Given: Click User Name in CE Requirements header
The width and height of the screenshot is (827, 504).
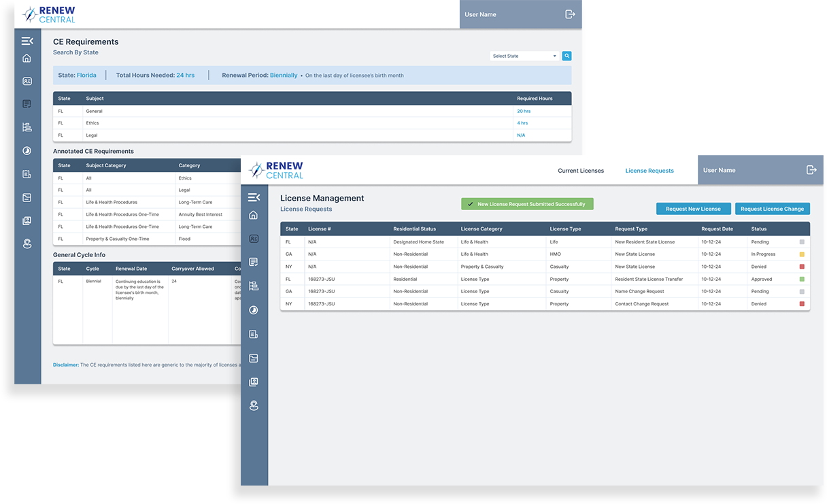Looking at the screenshot, I should (480, 14).
